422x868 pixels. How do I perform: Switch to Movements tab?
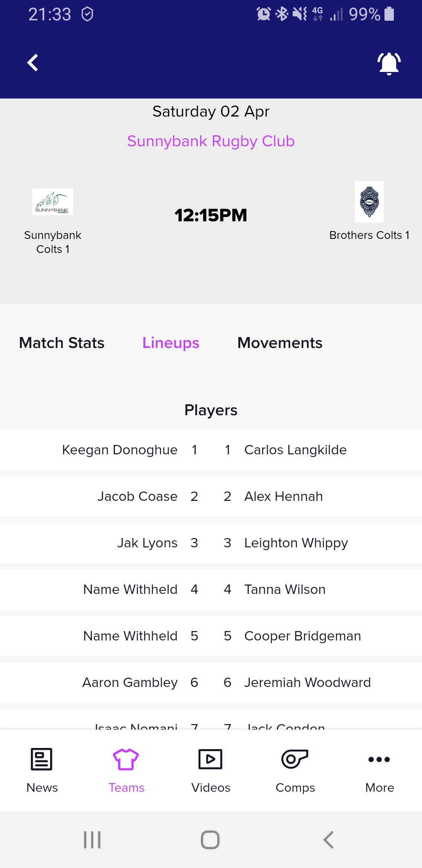pyautogui.click(x=280, y=343)
